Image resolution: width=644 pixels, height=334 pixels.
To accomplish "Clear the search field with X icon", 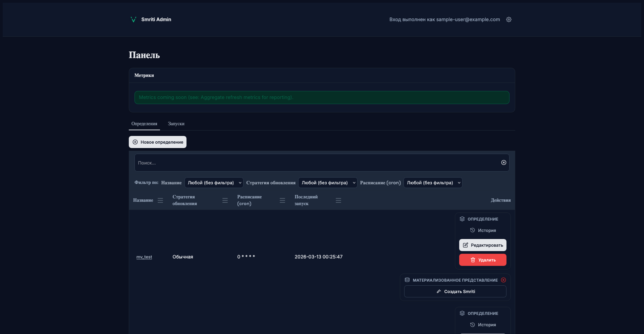I will pyautogui.click(x=503, y=162).
